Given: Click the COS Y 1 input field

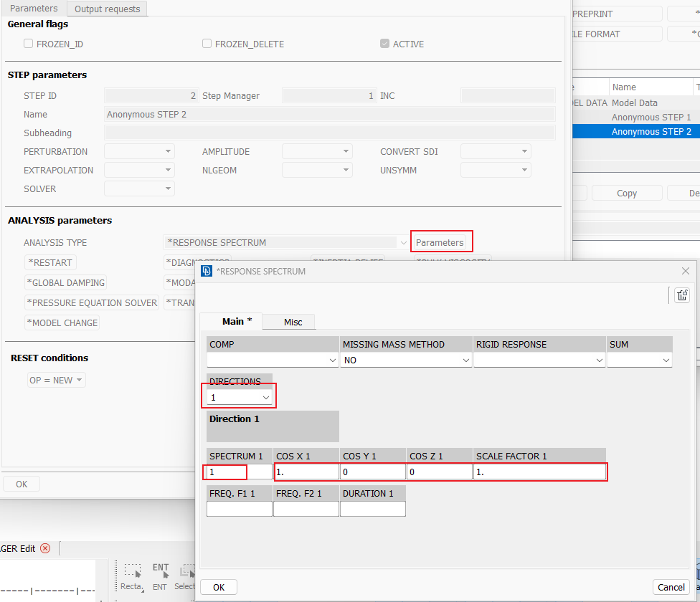Looking at the screenshot, I should (373, 472).
